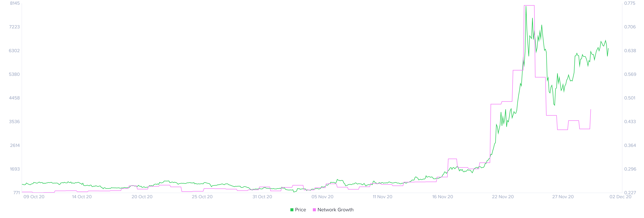Screen dimensions: 644x218
Task: Click the 05 Nov 20 date label
Action: (322, 197)
